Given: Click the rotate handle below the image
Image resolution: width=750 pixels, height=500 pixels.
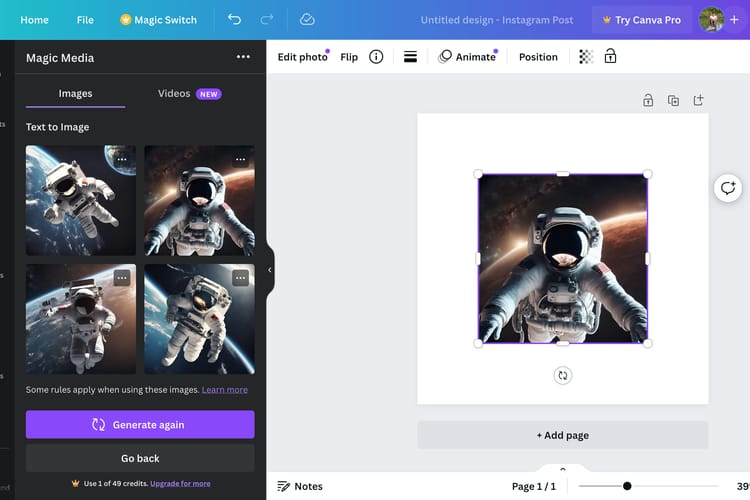Looking at the screenshot, I should click(563, 376).
